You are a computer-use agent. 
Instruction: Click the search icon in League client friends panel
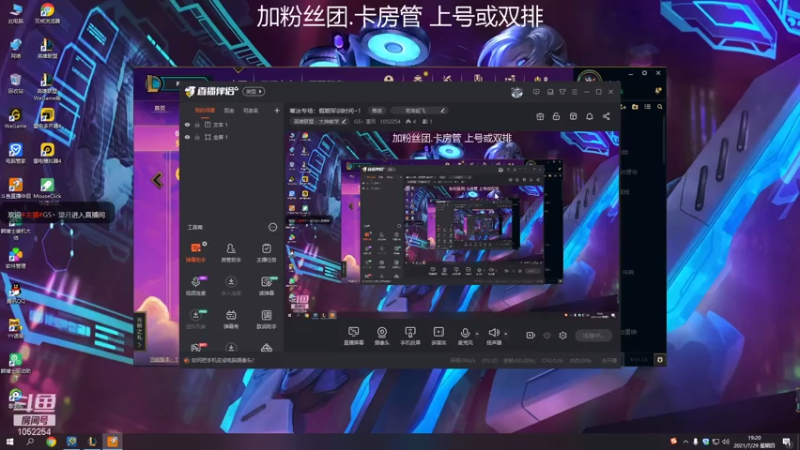(660, 107)
